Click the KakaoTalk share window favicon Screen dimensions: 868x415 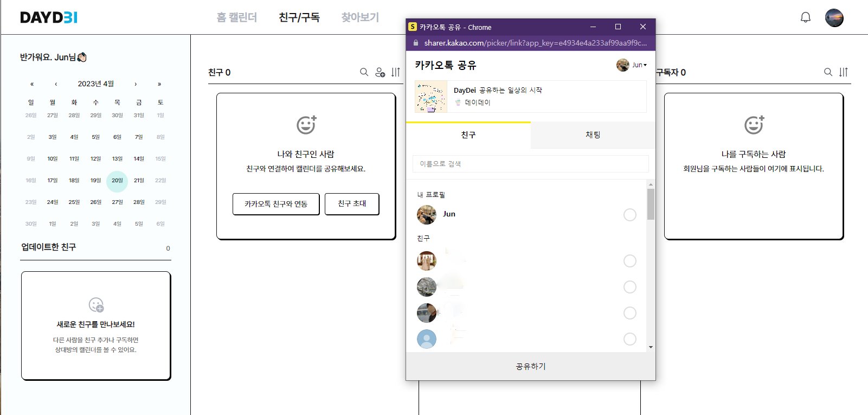(413, 27)
